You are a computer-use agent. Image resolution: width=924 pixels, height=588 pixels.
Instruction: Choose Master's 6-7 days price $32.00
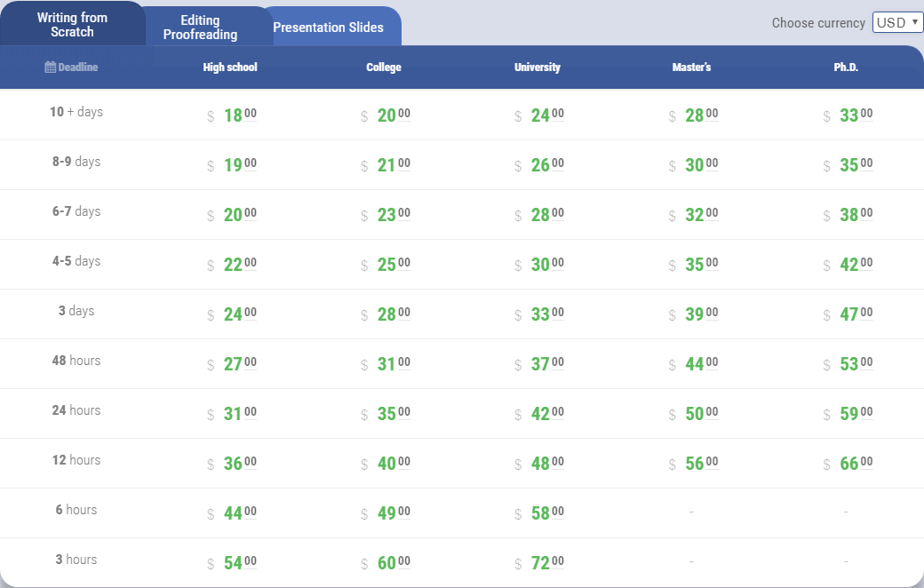coord(694,214)
